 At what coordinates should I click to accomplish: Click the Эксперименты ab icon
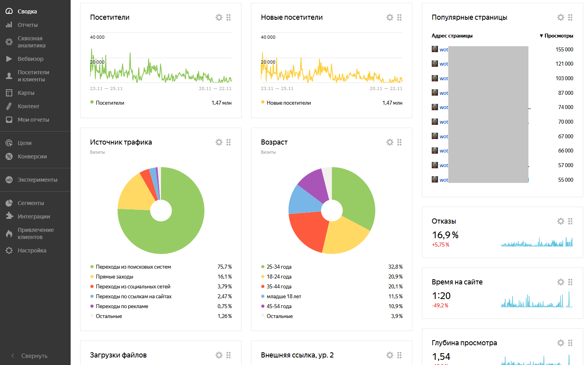9,180
